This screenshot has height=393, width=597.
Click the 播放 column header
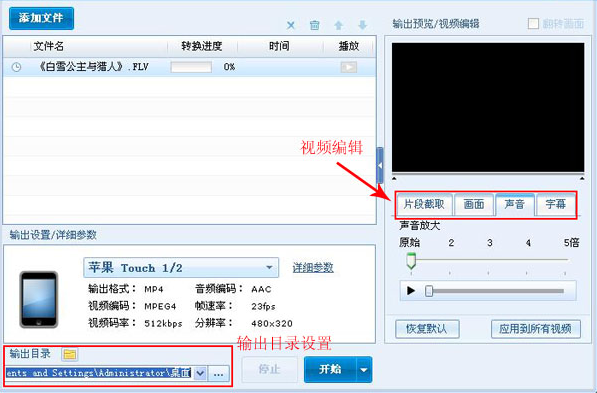click(x=349, y=46)
